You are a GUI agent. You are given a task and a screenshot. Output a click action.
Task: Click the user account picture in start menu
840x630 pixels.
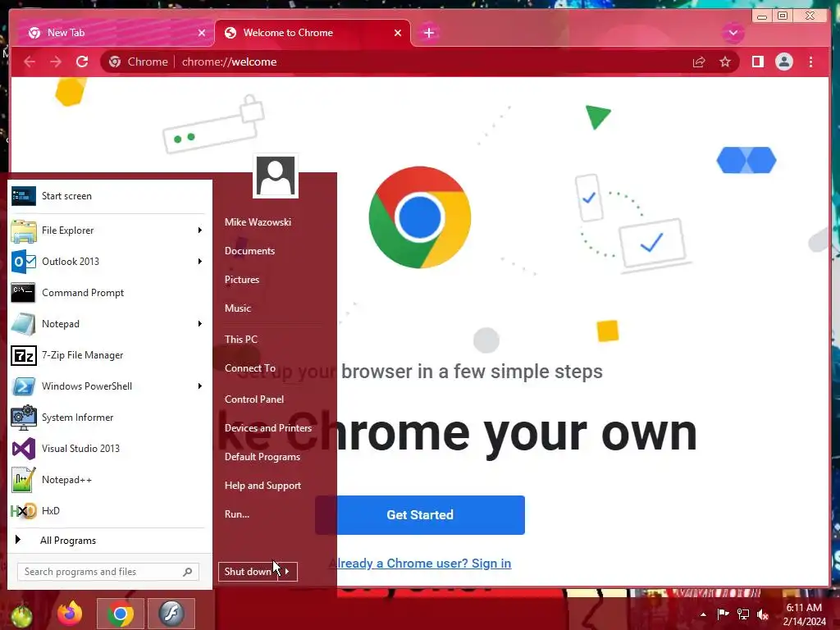point(276,176)
